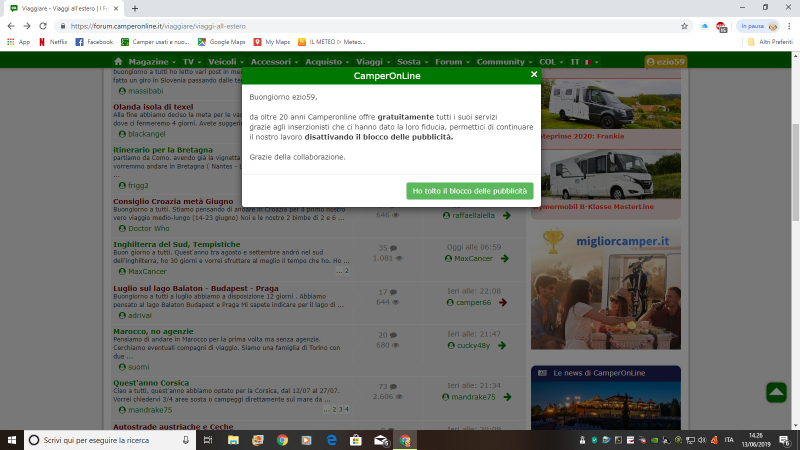Click the Windows Start button
Image resolution: width=800 pixels, height=450 pixels.
pos(11,439)
